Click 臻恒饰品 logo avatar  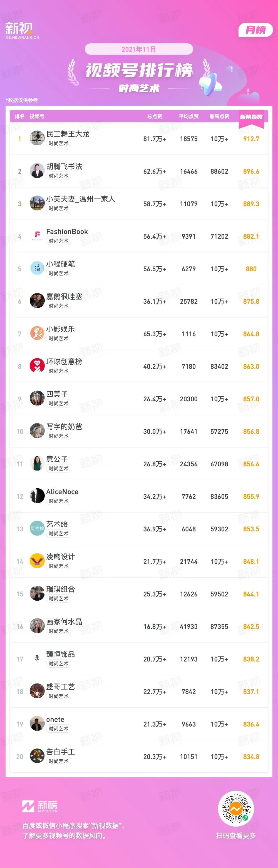(x=37, y=658)
